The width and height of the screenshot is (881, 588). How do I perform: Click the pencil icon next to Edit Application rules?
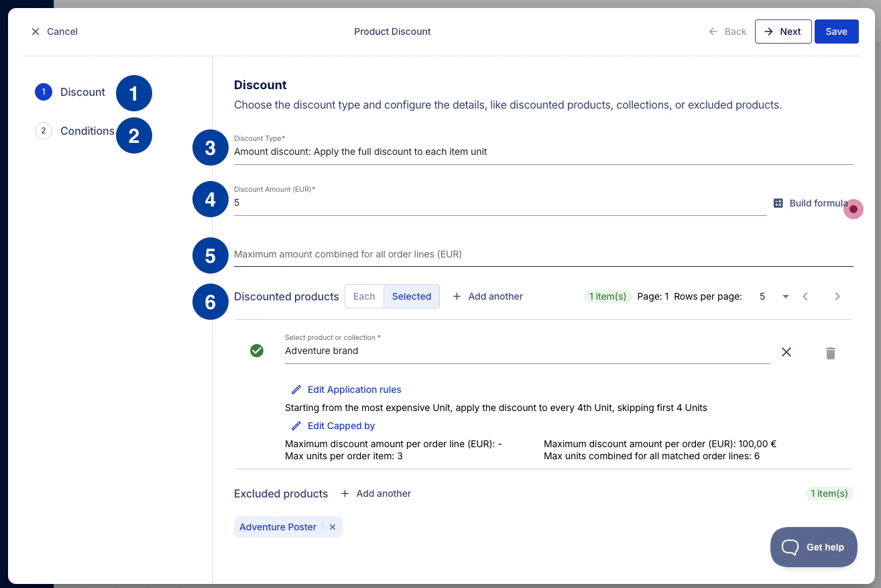click(296, 390)
